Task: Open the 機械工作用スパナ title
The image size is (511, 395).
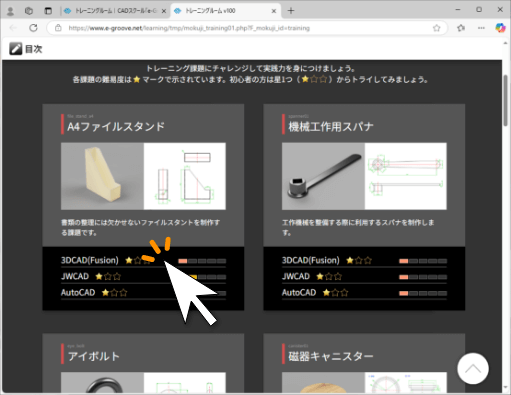Action: click(331, 127)
